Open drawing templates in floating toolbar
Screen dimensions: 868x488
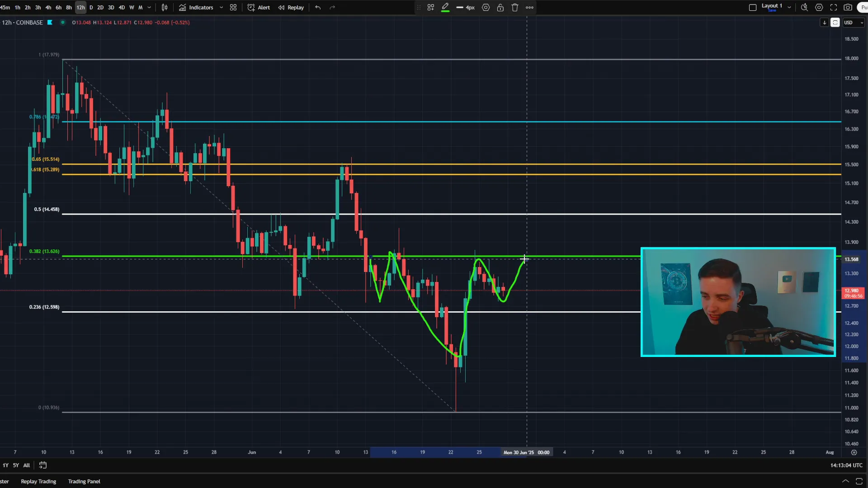click(x=431, y=7)
